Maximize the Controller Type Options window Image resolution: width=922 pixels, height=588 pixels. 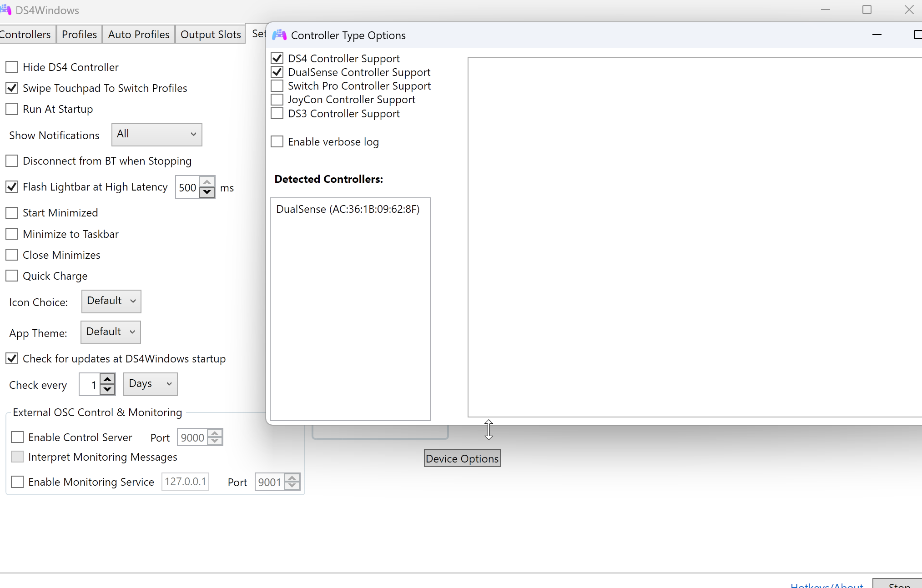(x=917, y=35)
